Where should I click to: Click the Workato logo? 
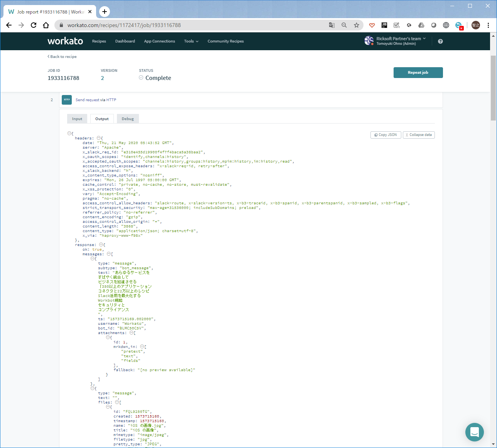tap(65, 41)
